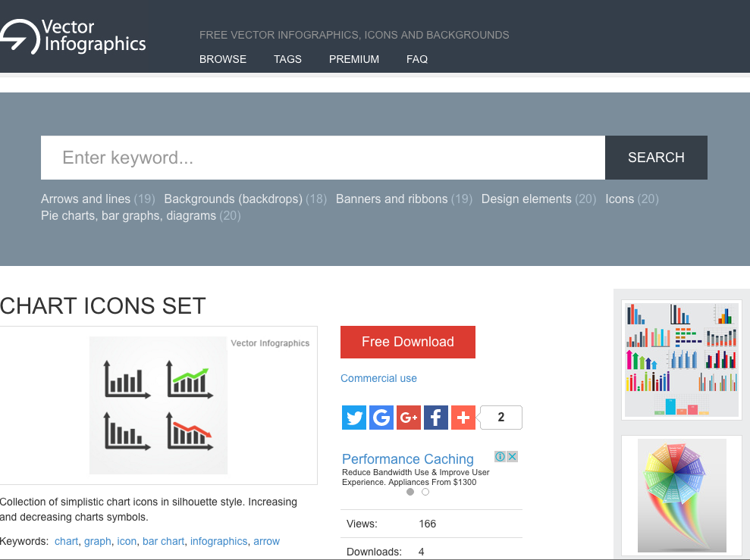This screenshot has width=750, height=560.
Task: Follow the 'chart' keyword link
Action: click(x=66, y=541)
